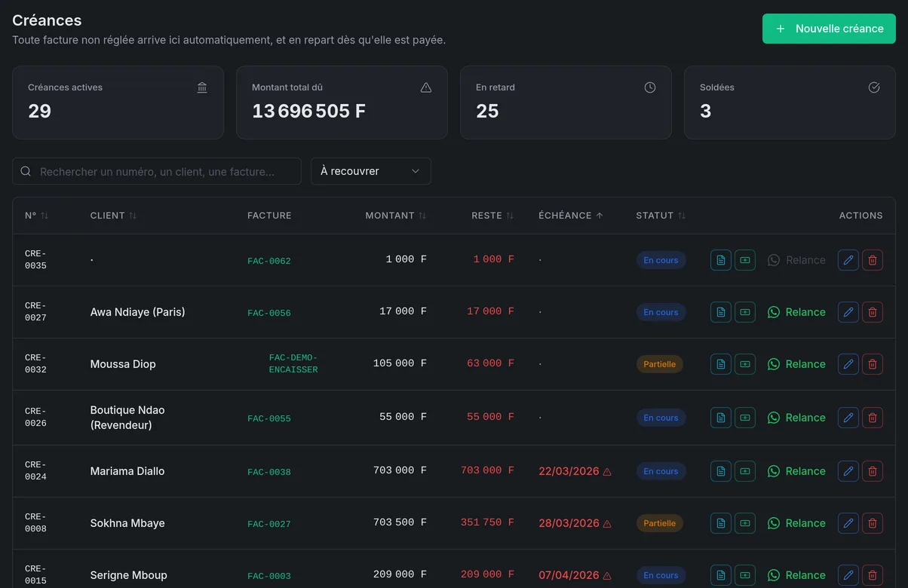Edit Moussa Diop's créance with the pencil
The image size is (908, 588).
coord(848,364)
